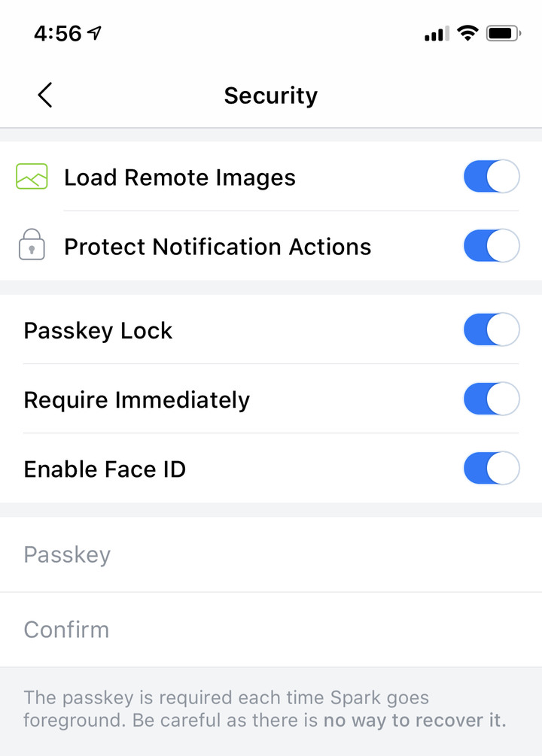Select the Confirm passkey field
This screenshot has height=756, width=542.
[x=271, y=629]
